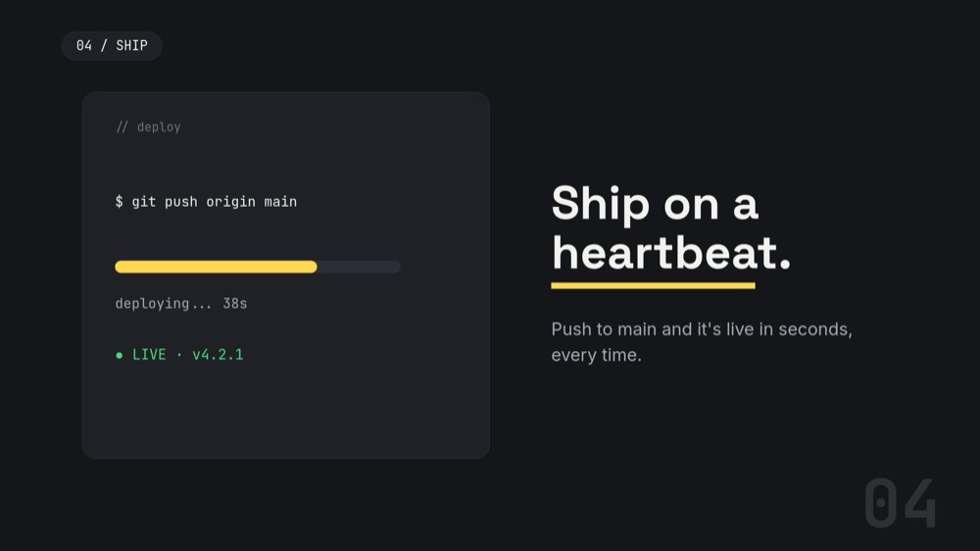This screenshot has height=551, width=980.
Task: Click "origin" in the git command
Action: click(230, 201)
